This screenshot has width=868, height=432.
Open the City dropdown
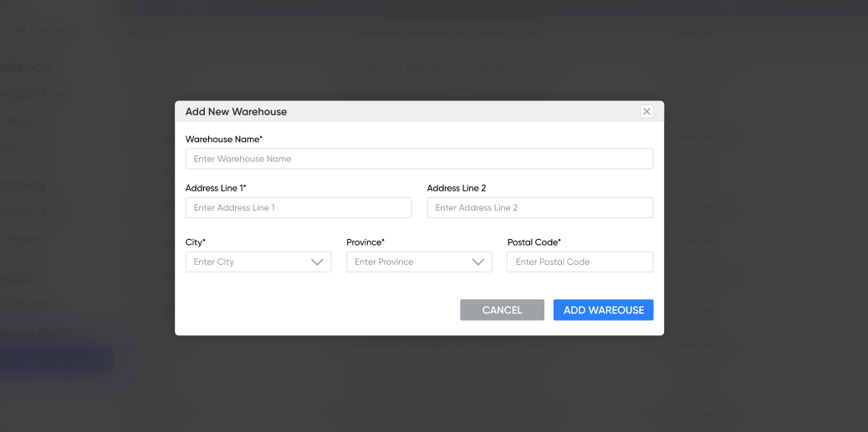(258, 262)
